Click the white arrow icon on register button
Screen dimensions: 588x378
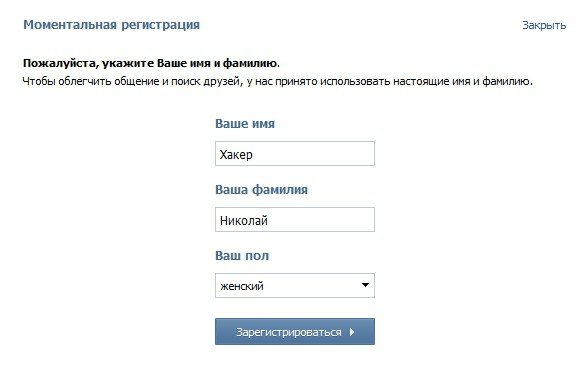pos(352,332)
